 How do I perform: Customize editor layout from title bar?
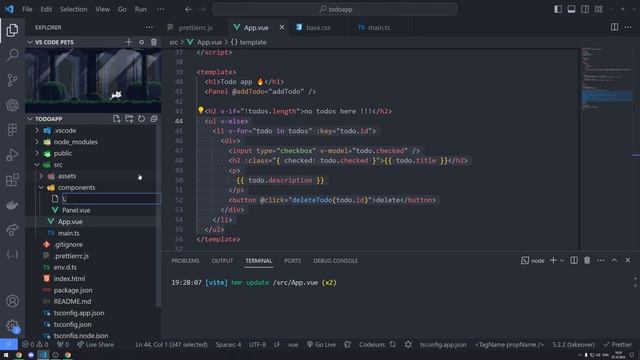(x=599, y=9)
